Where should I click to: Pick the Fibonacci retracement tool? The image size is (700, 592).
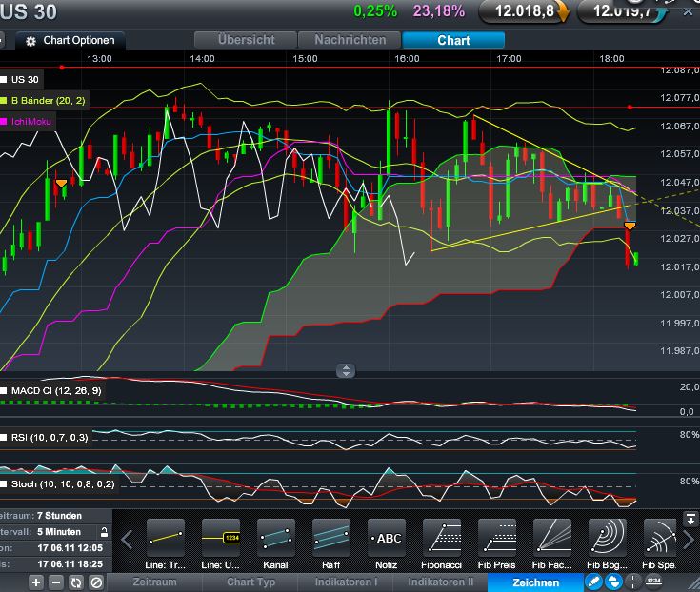click(x=442, y=539)
